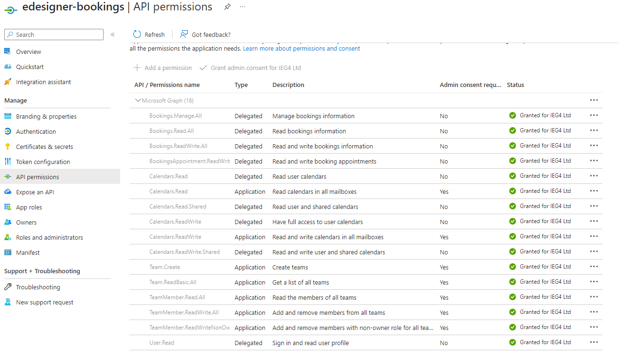Click the Troubleshooting wrench icon
This screenshot has height=364, width=619.
8,287
